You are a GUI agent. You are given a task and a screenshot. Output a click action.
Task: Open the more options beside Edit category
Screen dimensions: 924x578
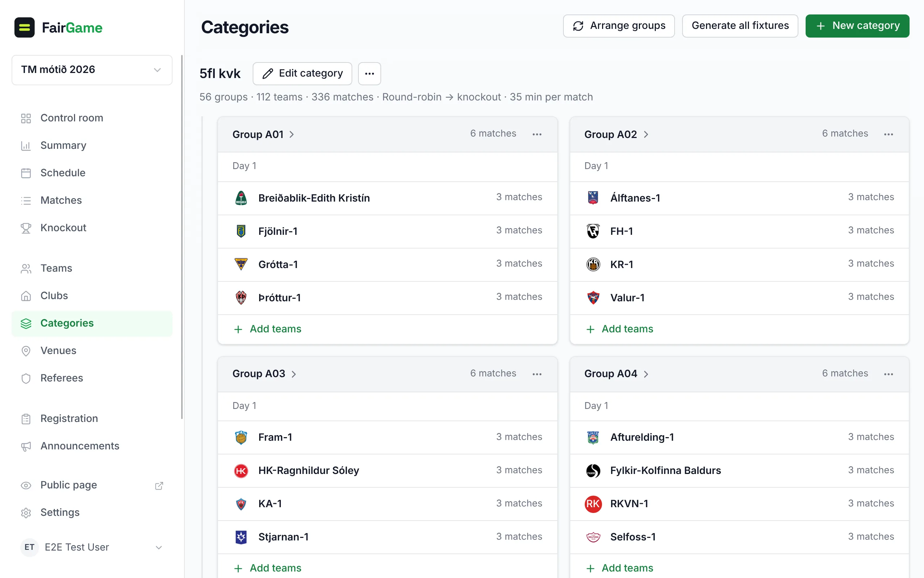click(369, 73)
